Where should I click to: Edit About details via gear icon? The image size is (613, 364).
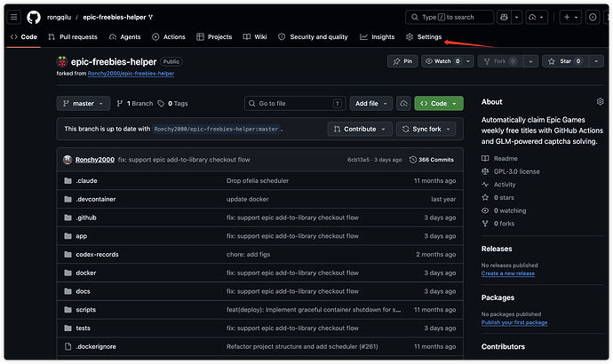tap(600, 102)
